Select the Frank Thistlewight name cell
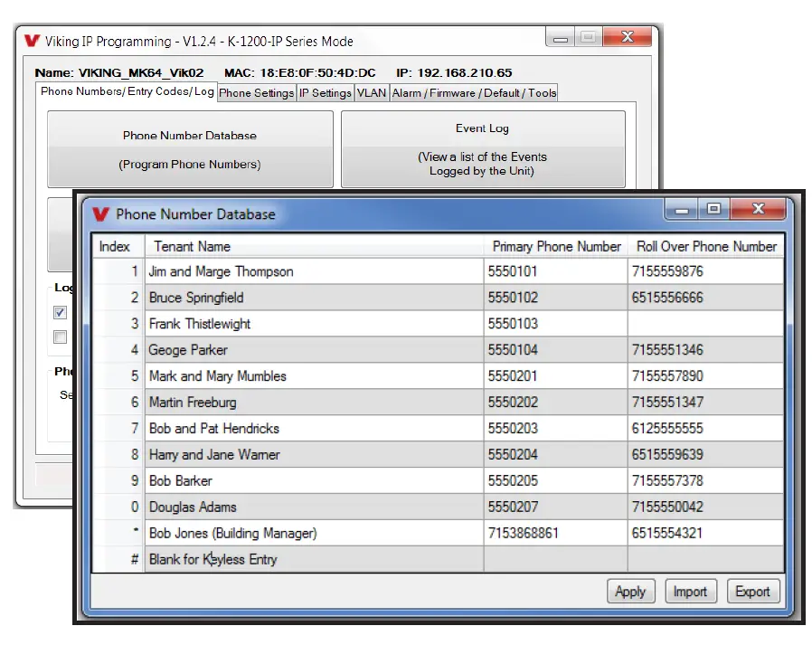Image resolution: width=812 pixels, height=645 pixels. 314,324
